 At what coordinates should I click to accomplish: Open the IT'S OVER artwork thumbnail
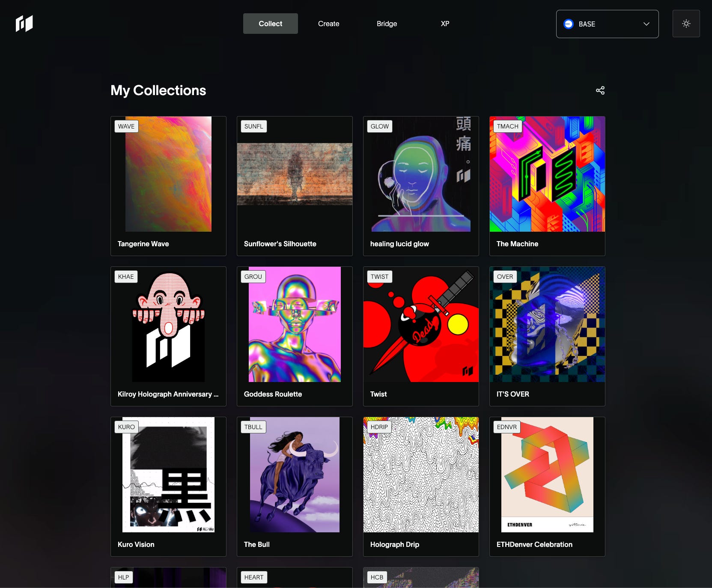547,324
